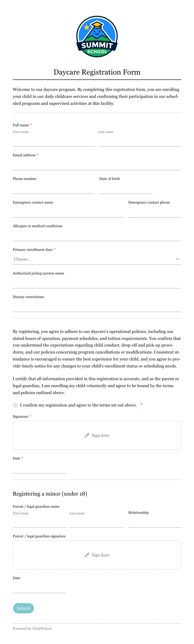Focus the Emergency contact phone field
The image size is (194, 644).
click(155, 212)
